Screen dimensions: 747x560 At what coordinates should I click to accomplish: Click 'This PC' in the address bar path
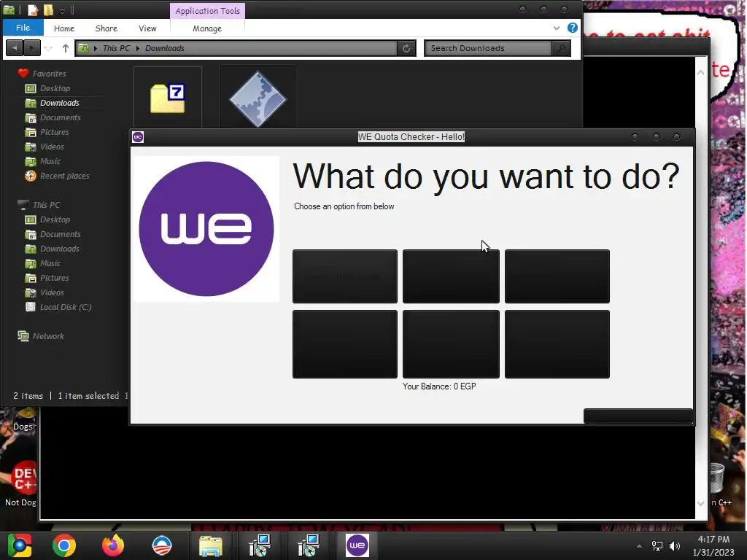click(116, 48)
